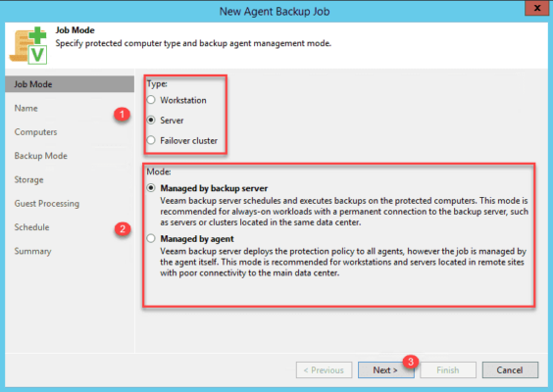Click the 'New Agent Backup Job' title bar text
The height and width of the screenshot is (392, 553).
click(x=275, y=12)
